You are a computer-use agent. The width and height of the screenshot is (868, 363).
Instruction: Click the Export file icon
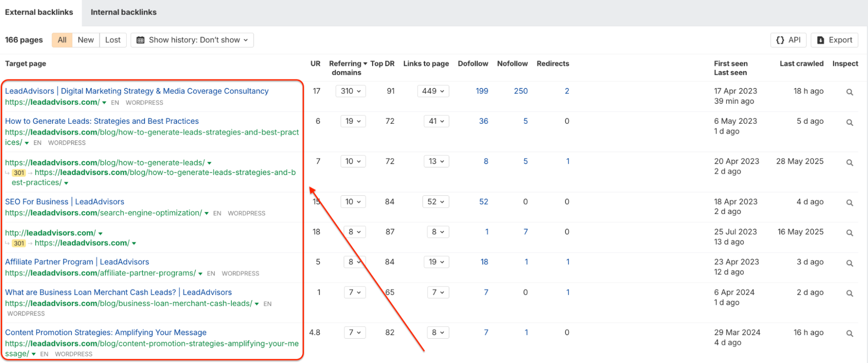[820, 40]
